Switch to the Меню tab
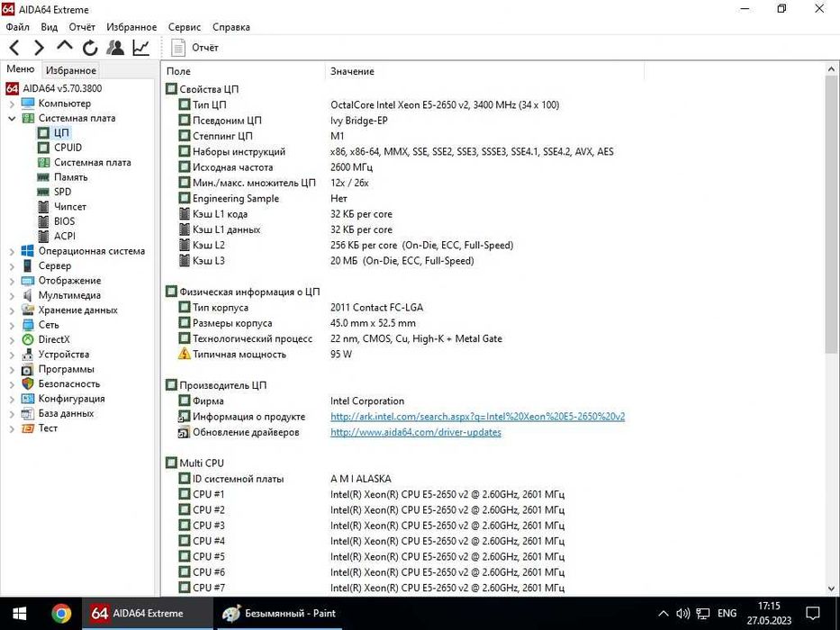 point(21,69)
